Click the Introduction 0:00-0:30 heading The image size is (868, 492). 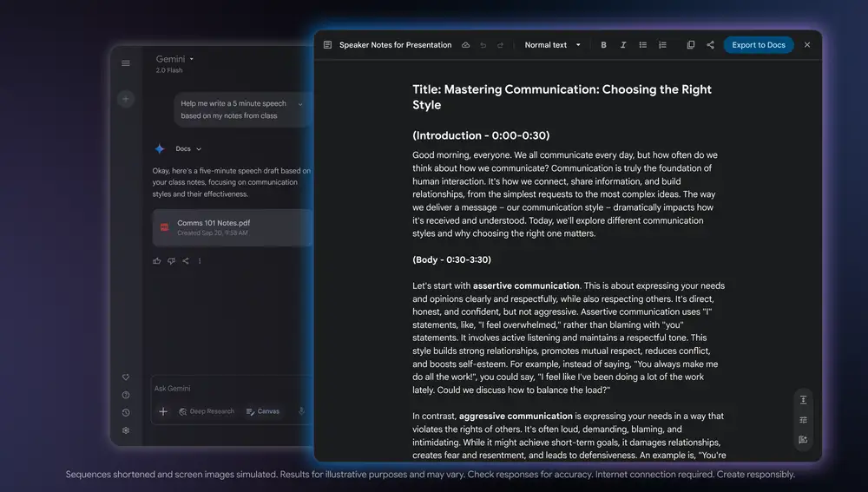481,135
